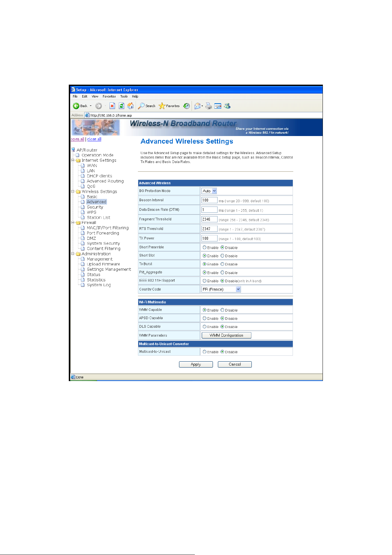Image resolution: width=392 pixels, height=555 pixels.
Task: Open the View menu
Action: 95,97
